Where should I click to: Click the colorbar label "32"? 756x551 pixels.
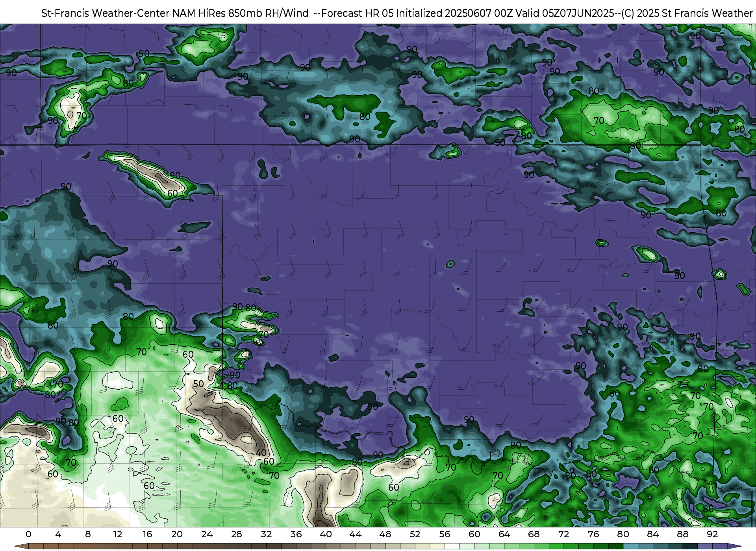coord(266,534)
